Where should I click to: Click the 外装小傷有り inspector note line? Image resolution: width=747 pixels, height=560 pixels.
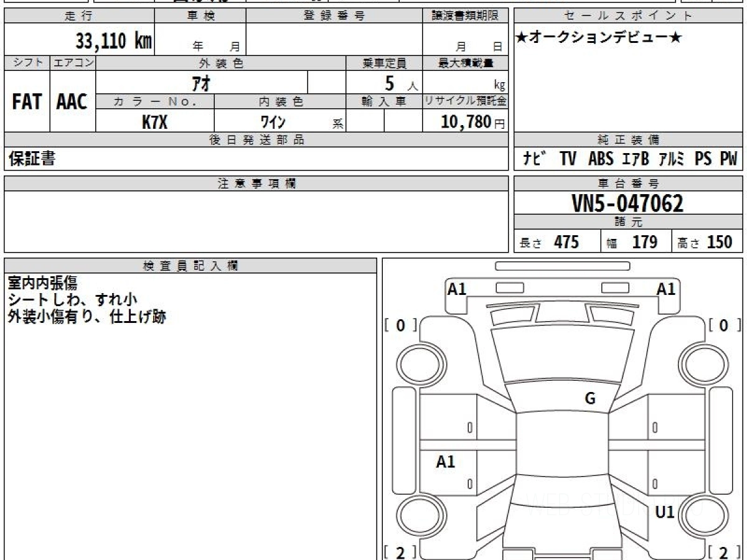[87, 317]
